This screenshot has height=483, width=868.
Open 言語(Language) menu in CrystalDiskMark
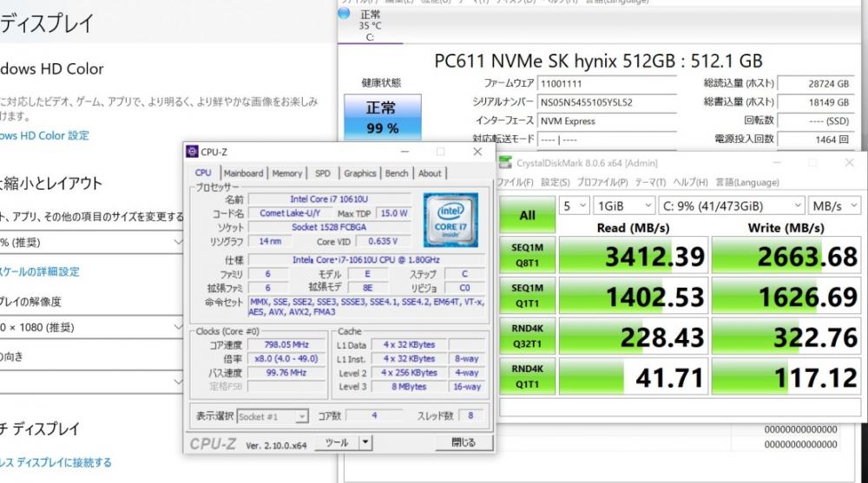click(x=747, y=183)
